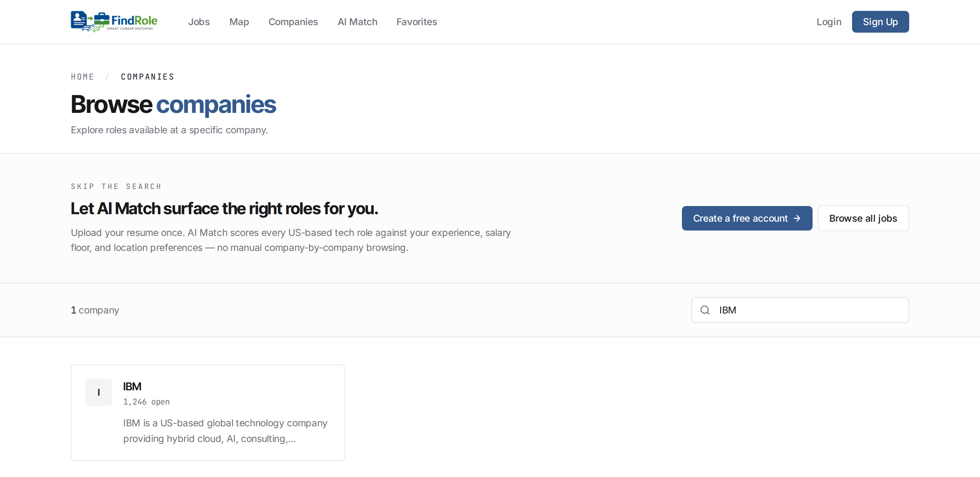Image resolution: width=980 pixels, height=477 pixels.
Task: Open the AI Match nav item
Action: pos(357,22)
